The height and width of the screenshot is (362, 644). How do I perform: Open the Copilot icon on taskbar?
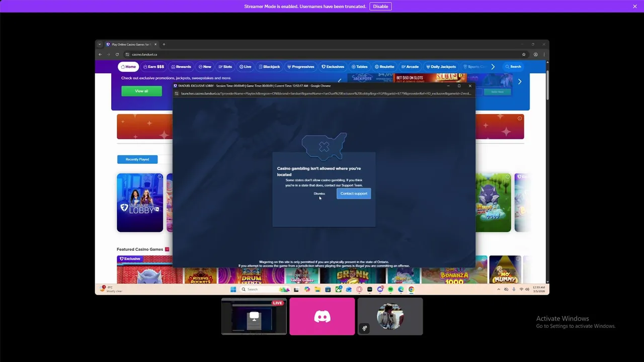307,289
